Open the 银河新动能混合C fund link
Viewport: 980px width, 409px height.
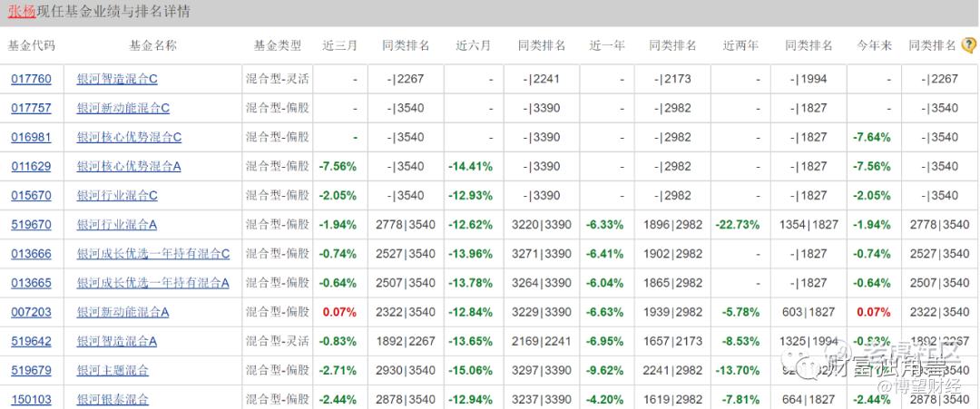(123, 108)
